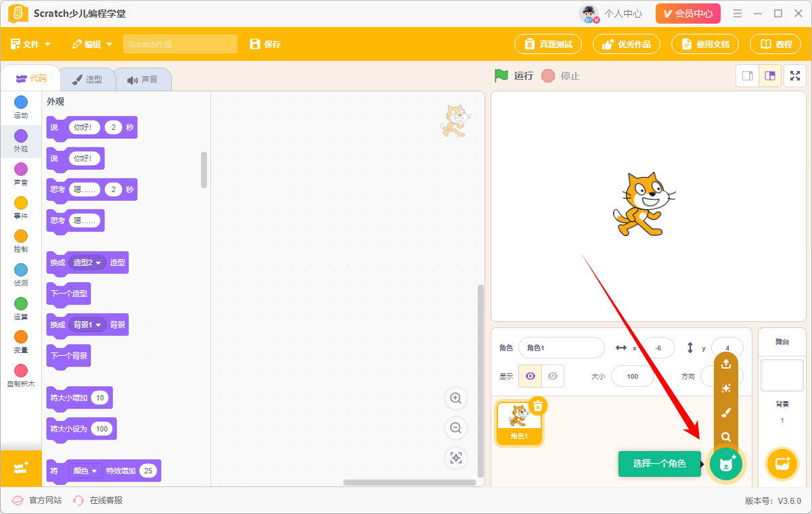The width and height of the screenshot is (812, 514).
Task: Select the 自制积木 block category
Action: pos(21,375)
